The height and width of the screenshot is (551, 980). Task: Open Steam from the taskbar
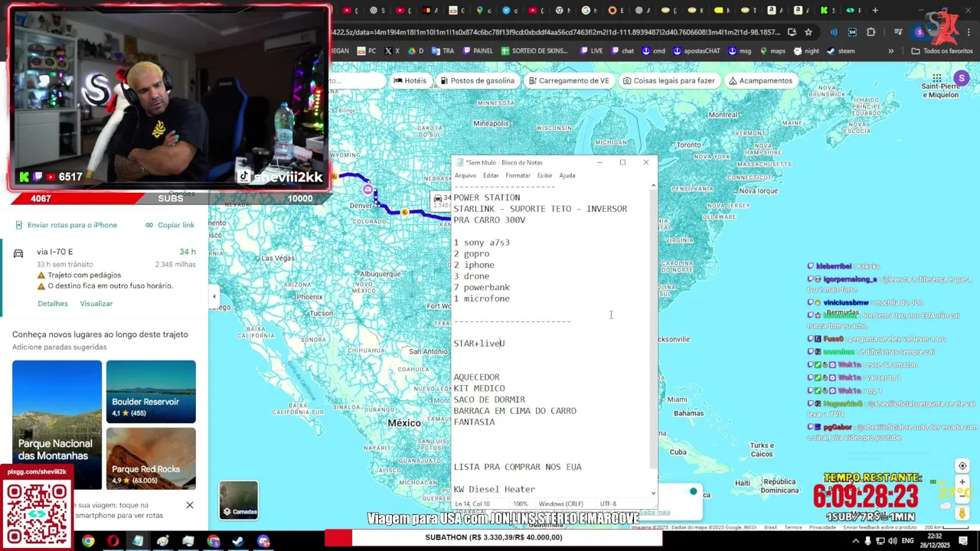pyautogui.click(x=238, y=541)
